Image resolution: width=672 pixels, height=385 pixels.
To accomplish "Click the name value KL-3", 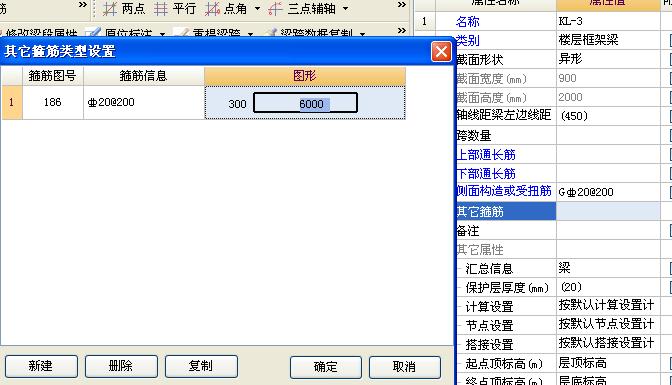I will [x=570, y=21].
